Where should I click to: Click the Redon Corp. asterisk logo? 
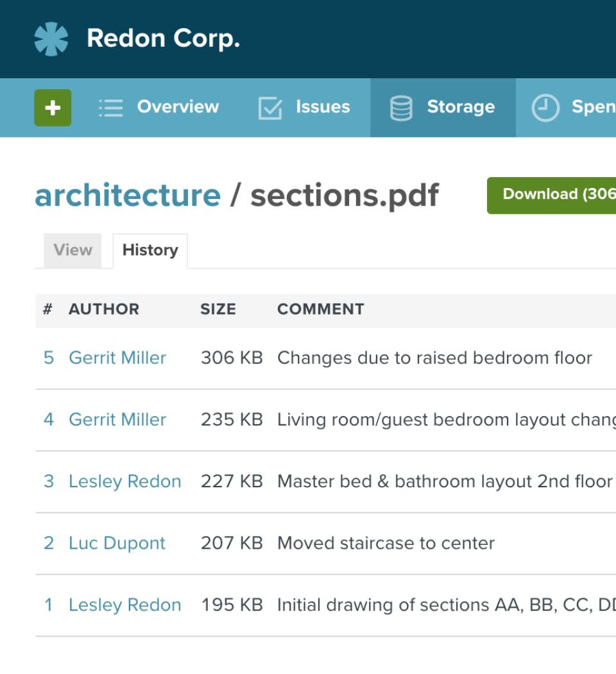point(51,39)
